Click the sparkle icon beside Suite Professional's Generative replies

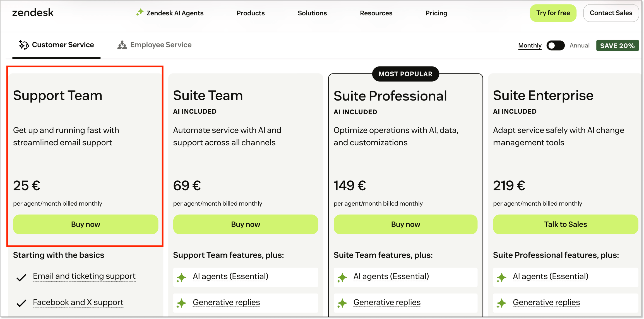(342, 303)
